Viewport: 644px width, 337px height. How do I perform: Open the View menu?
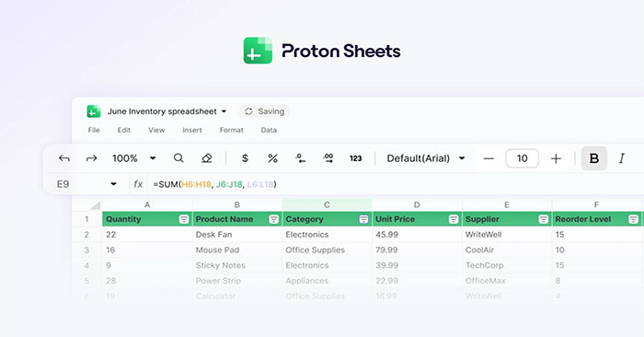tap(156, 130)
